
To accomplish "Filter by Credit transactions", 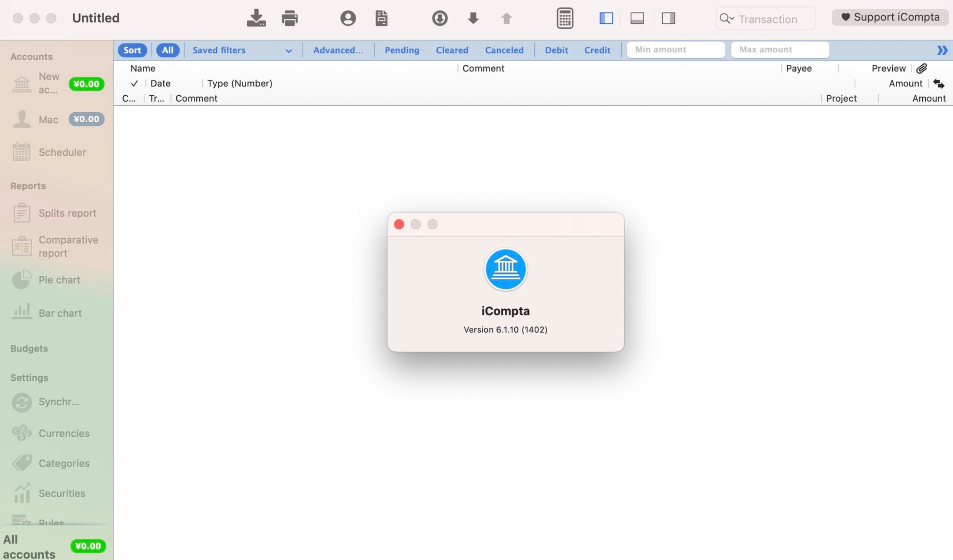I will click(597, 50).
